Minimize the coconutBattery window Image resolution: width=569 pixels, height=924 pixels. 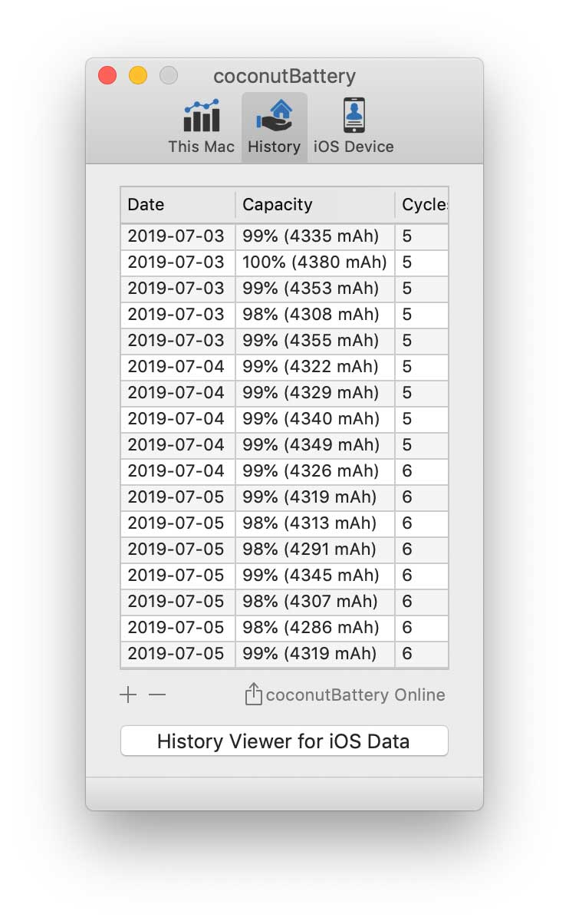coord(138,76)
